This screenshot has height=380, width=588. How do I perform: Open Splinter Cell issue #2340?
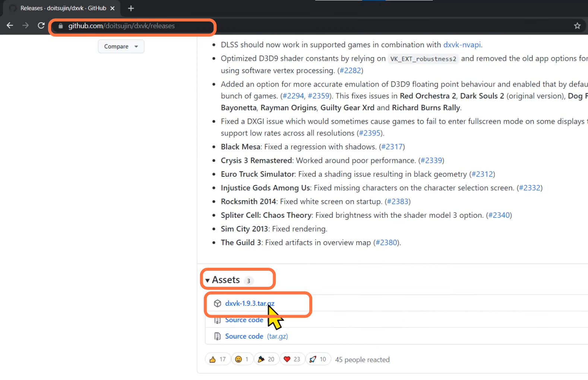click(x=499, y=215)
